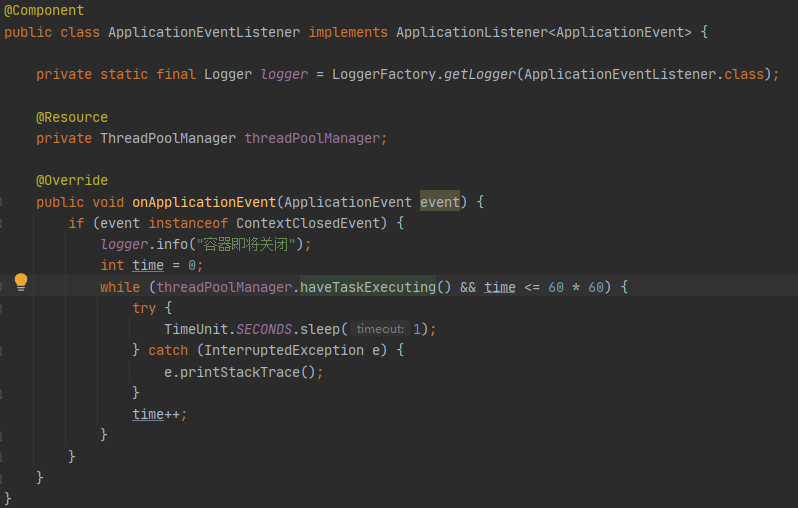Click the instanceof keyword
The height and width of the screenshot is (508, 798).
click(188, 223)
